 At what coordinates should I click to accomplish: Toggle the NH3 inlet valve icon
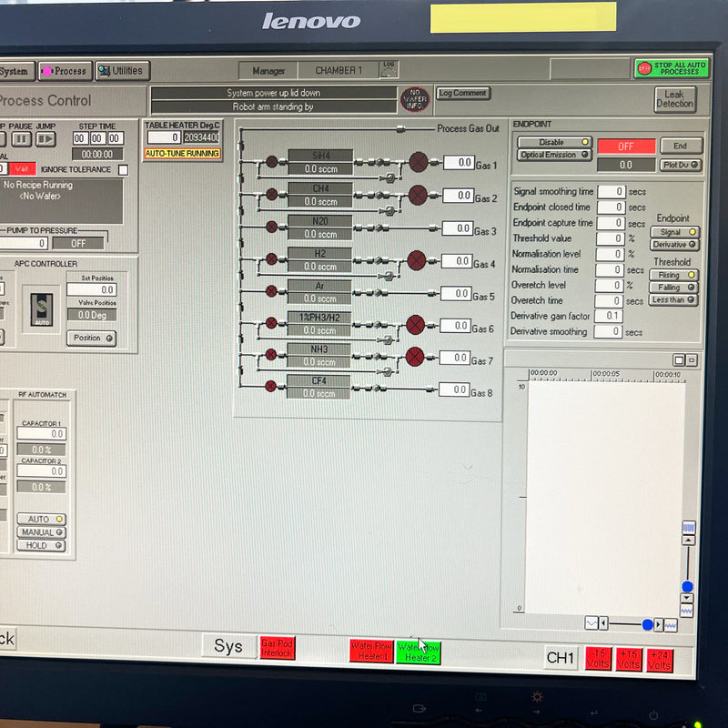coord(271,355)
